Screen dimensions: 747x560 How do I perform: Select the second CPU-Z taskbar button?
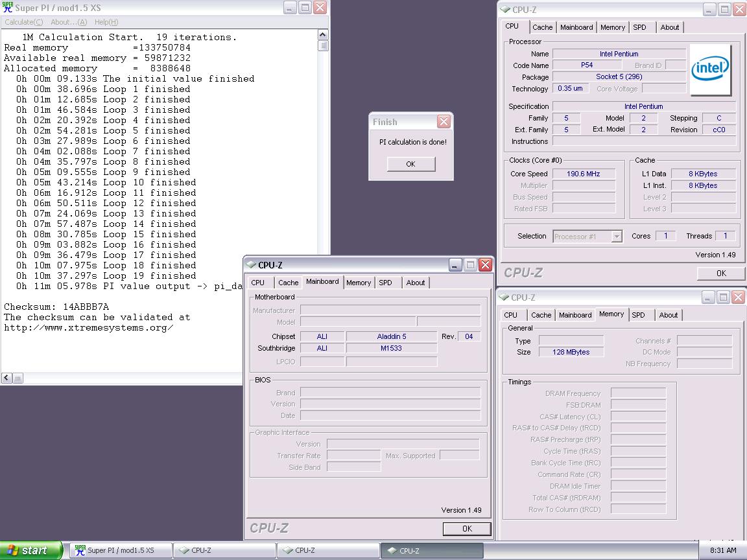328,550
